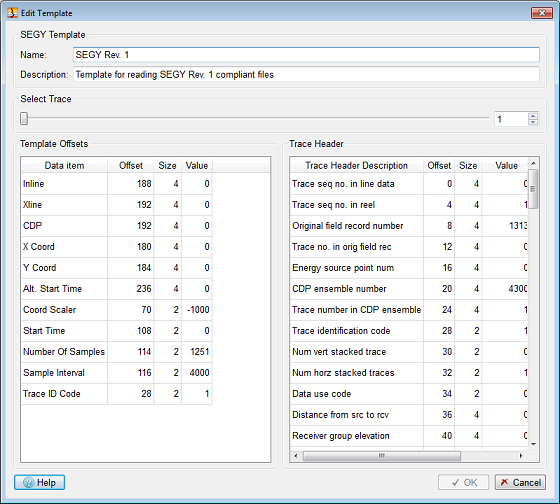Image resolution: width=560 pixels, height=504 pixels.
Task: Select the Alt. Start Time row
Action: (116, 289)
